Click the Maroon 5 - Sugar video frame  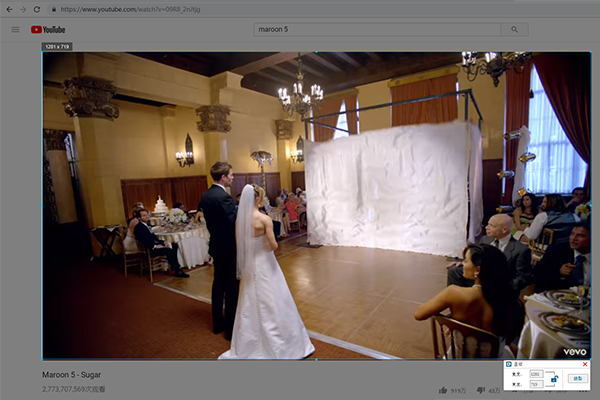click(316, 206)
